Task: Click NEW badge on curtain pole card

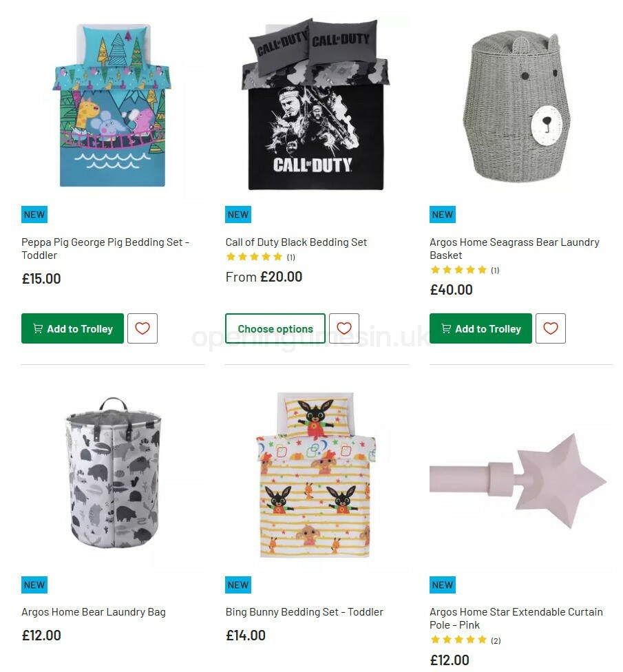Action: click(x=441, y=585)
